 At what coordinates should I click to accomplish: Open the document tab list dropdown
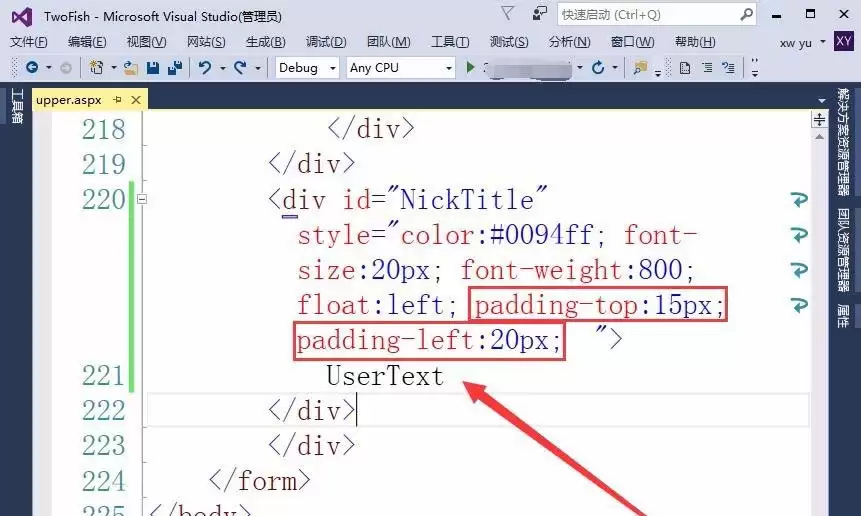[821, 101]
